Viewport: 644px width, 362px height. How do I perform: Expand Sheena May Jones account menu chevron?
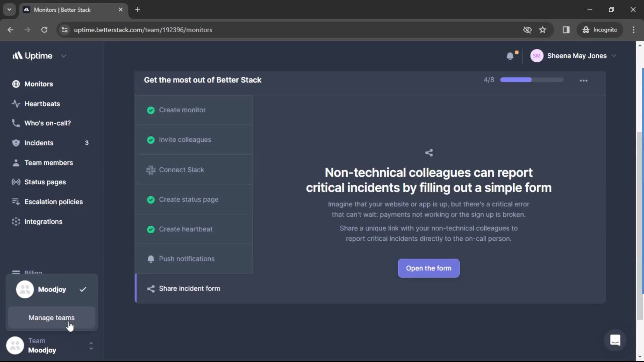coord(614,56)
